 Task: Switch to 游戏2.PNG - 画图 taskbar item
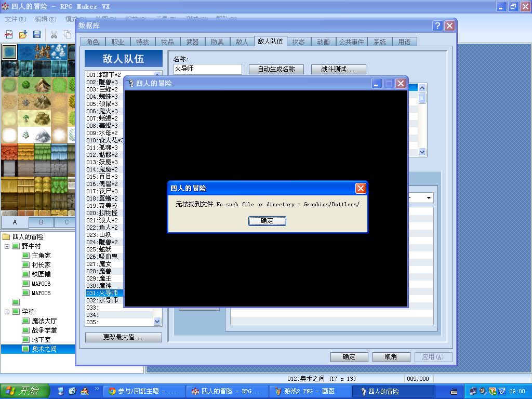[310, 391]
